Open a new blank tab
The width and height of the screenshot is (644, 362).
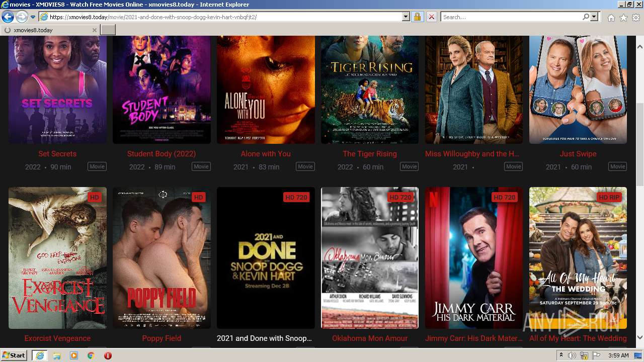[x=108, y=30]
